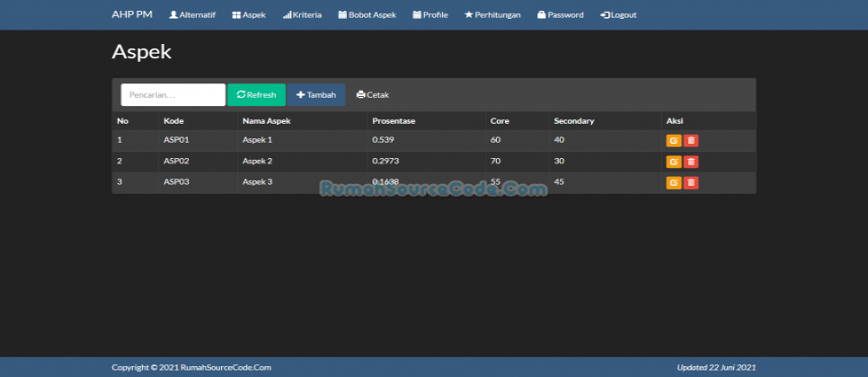Screen dimensions: 868x377
Task: Delete the ASP02 row
Action: coord(691,162)
